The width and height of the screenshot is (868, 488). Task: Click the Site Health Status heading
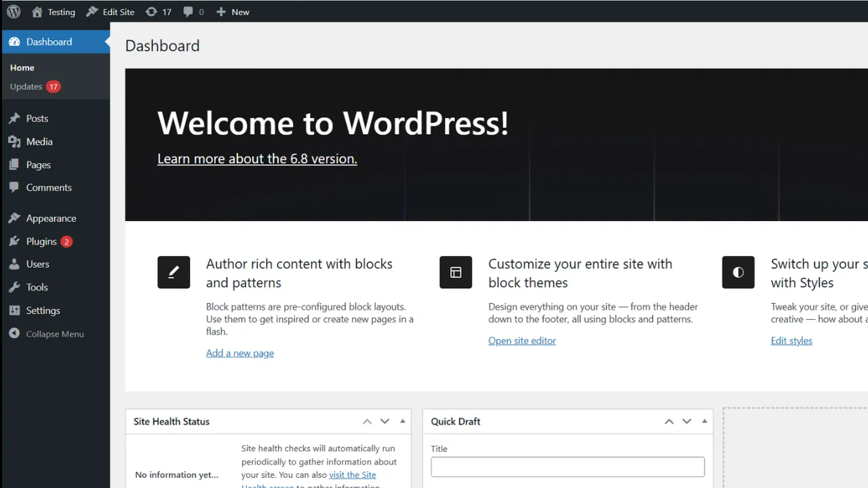click(172, 422)
